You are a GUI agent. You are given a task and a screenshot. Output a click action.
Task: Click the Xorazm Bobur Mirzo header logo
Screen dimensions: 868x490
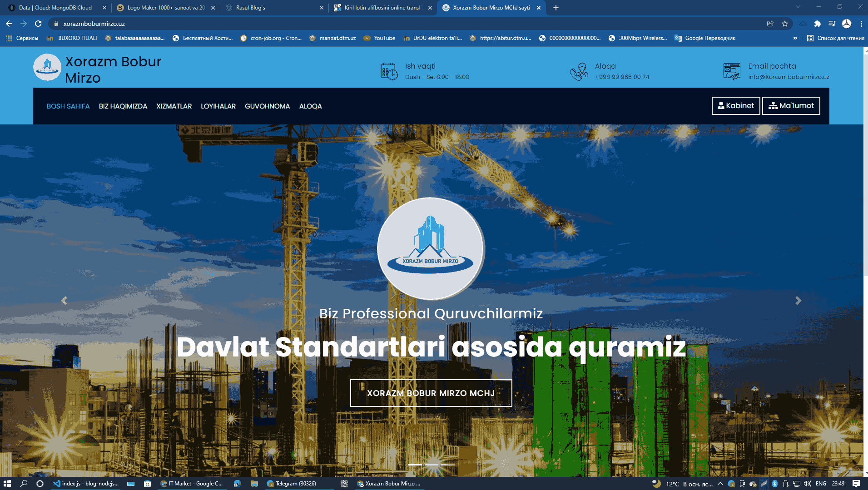(x=47, y=68)
